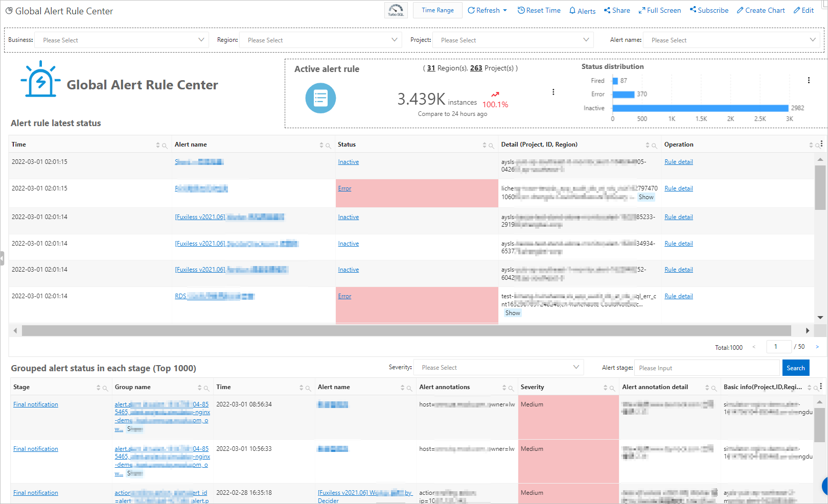This screenshot has height=504, width=828.
Task: Sort grouped table by Stage column
Action: 99,388
